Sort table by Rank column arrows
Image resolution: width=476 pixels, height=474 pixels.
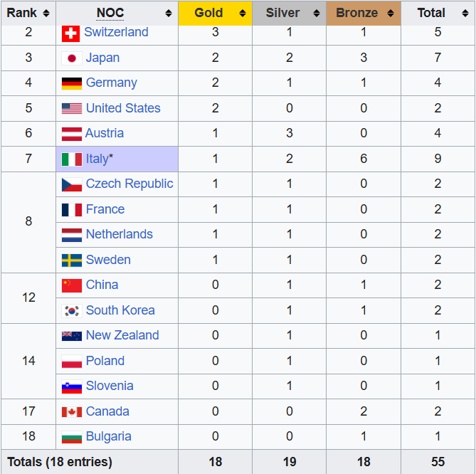click(x=46, y=14)
